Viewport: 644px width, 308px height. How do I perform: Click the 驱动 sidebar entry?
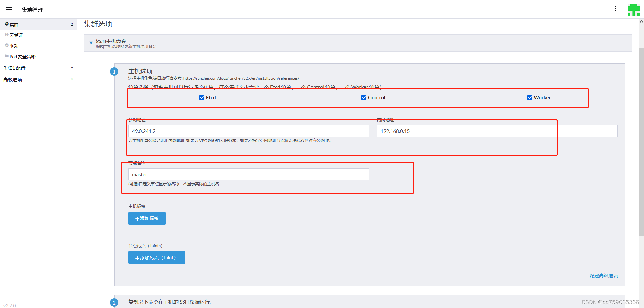pos(14,46)
